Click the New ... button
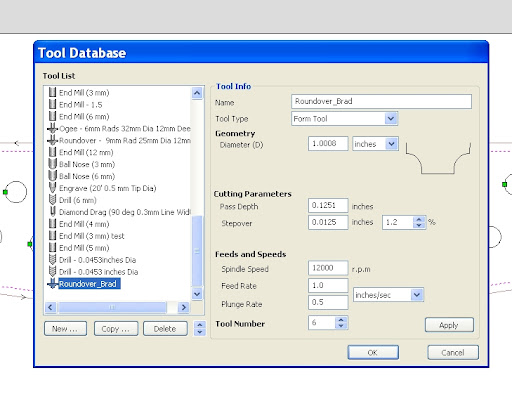512x399 pixels. 65,329
